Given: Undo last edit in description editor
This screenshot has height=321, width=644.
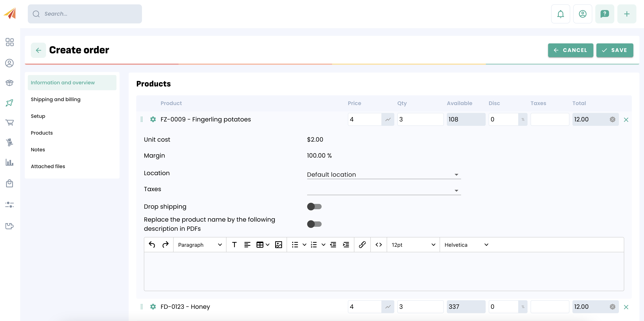Looking at the screenshot, I should click(x=152, y=244).
